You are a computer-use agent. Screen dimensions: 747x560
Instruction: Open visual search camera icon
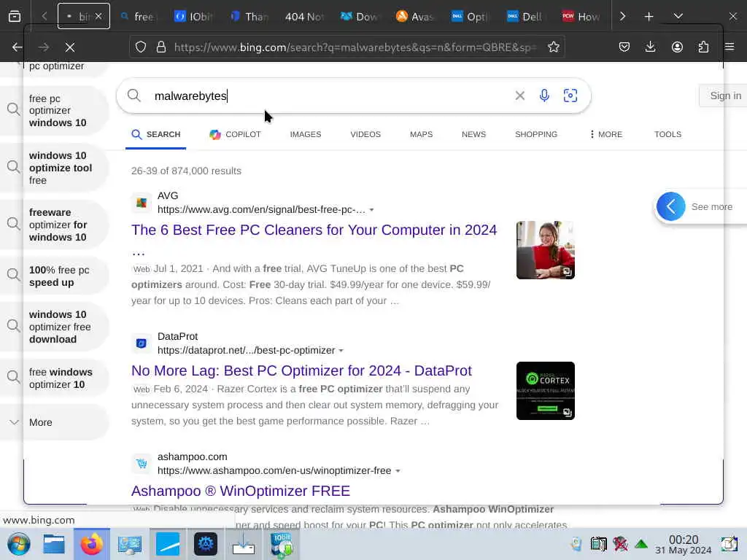(570, 96)
